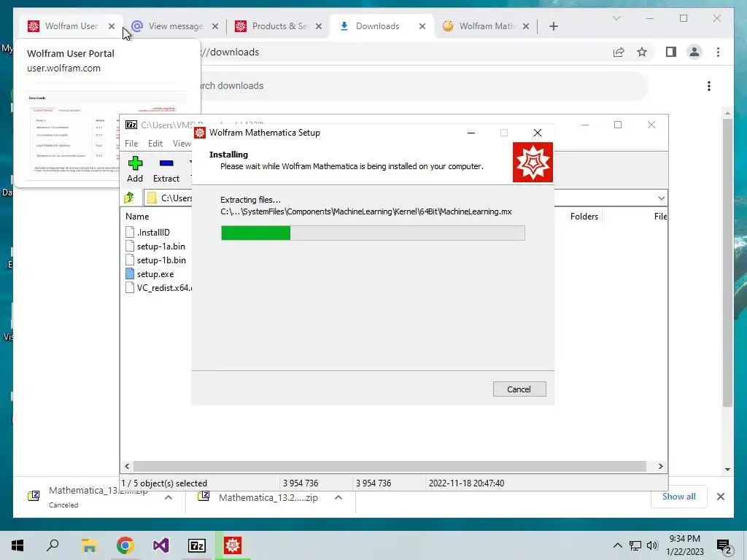
Task: Show hidden system tray icons
Action: (617, 545)
